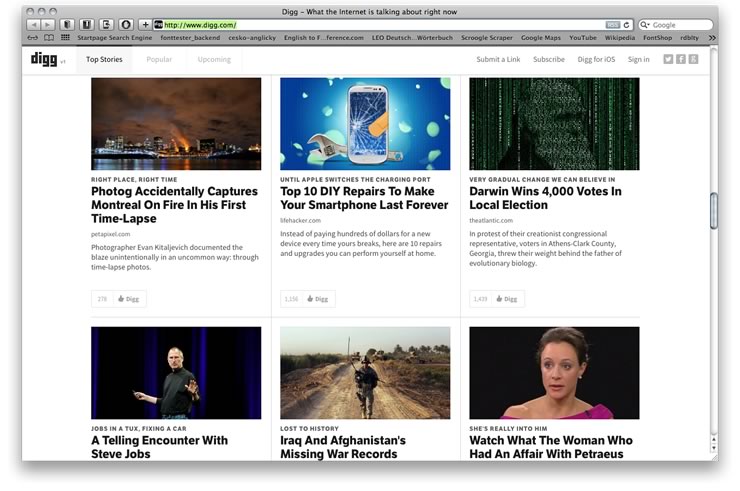Open headline Top 10 DIY Repairs
This screenshot has width=740, height=491.
click(x=364, y=198)
